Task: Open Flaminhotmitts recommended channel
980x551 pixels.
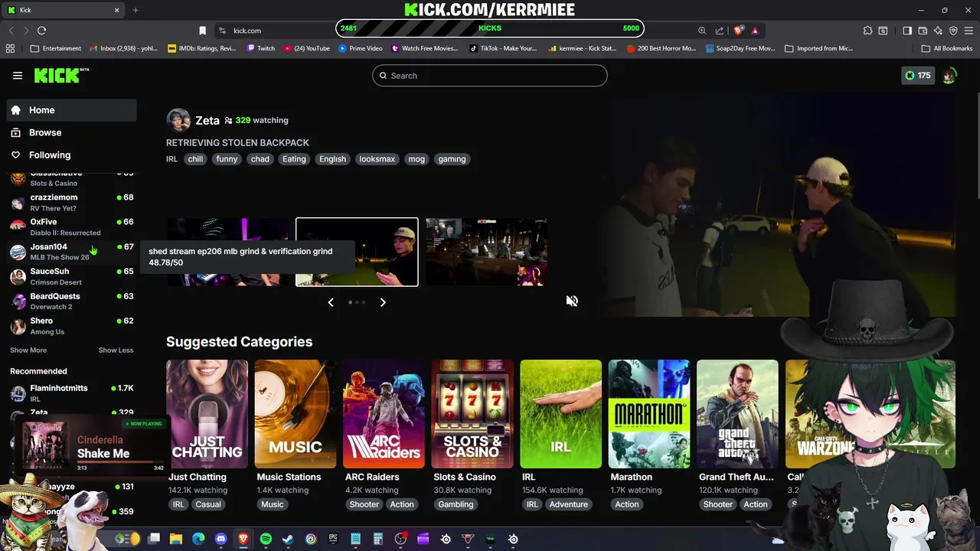Action: pos(72,393)
